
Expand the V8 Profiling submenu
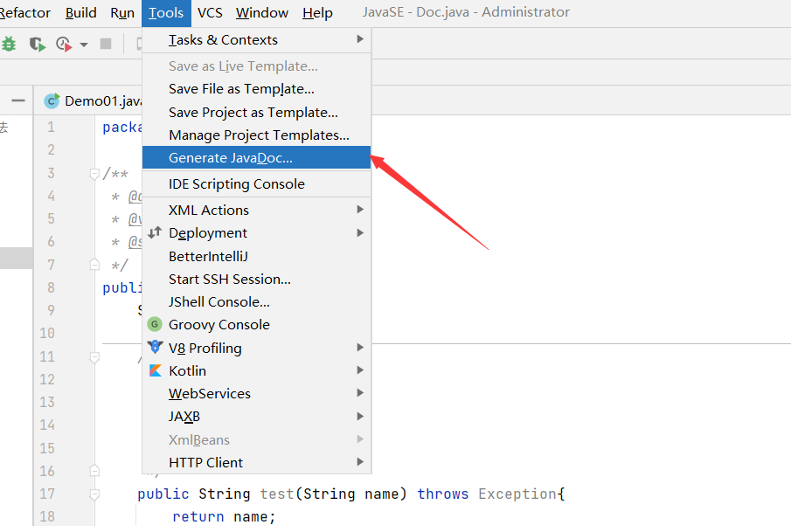point(257,348)
